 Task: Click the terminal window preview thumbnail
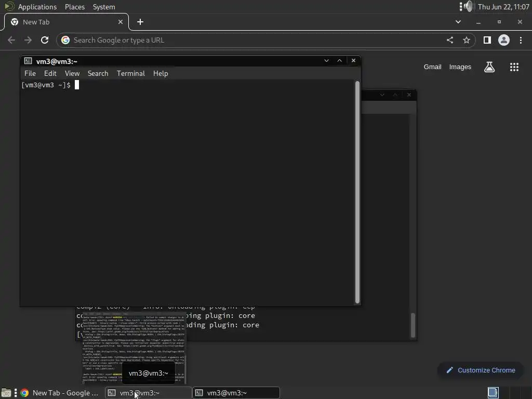(134, 348)
